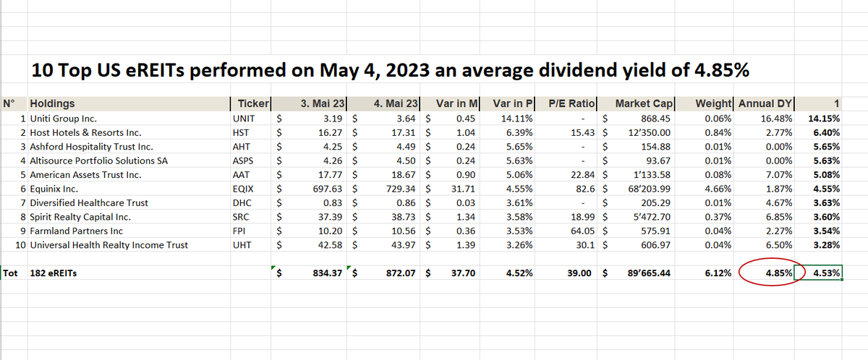
Task: Select the ticker cell 'AAT'
Action: (250, 174)
